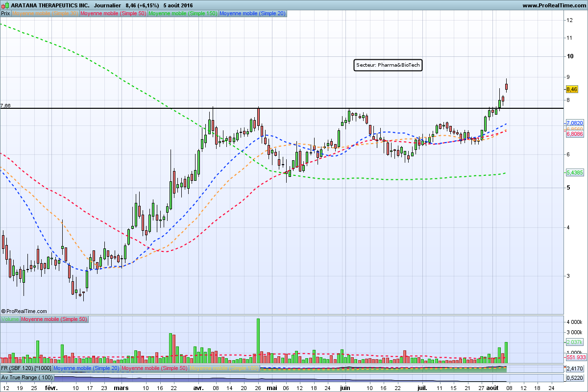Select the Prix label in the price panel
Screen dimensions: 588x392
point(6,14)
